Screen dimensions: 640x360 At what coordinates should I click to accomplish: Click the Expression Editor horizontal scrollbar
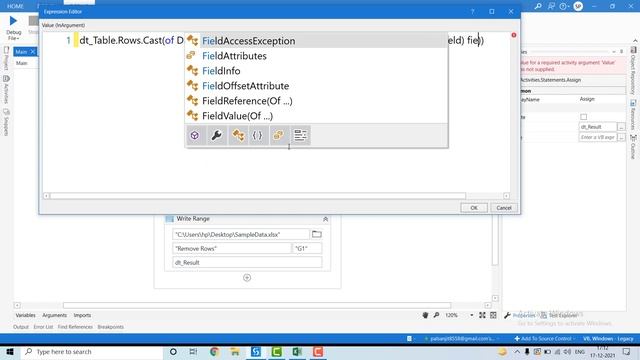tap(258, 196)
